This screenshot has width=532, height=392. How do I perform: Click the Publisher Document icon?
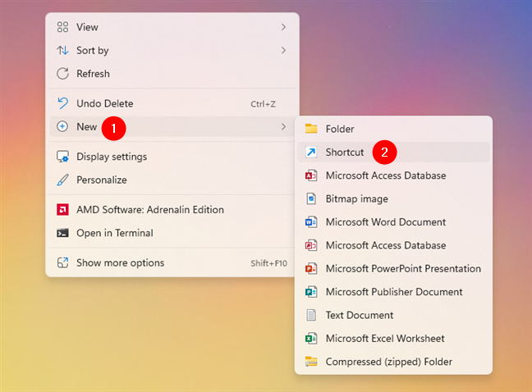click(311, 292)
